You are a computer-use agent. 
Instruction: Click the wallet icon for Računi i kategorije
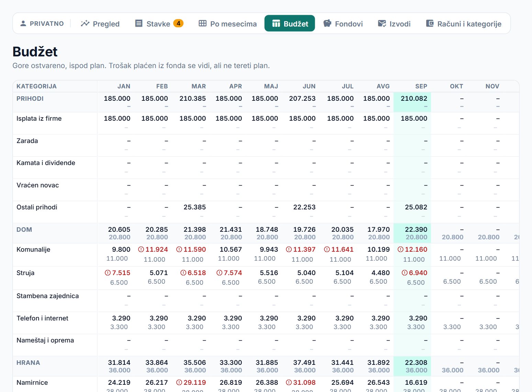[x=430, y=23]
